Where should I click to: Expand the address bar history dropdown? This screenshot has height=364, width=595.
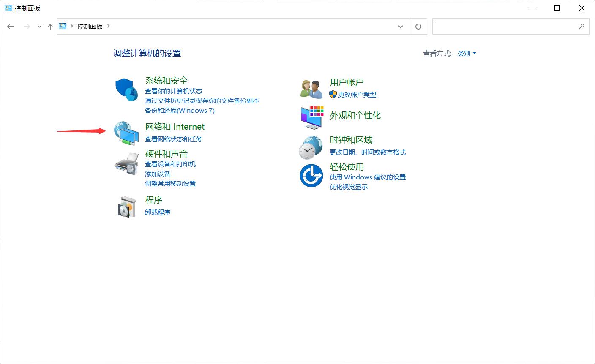[x=401, y=26]
